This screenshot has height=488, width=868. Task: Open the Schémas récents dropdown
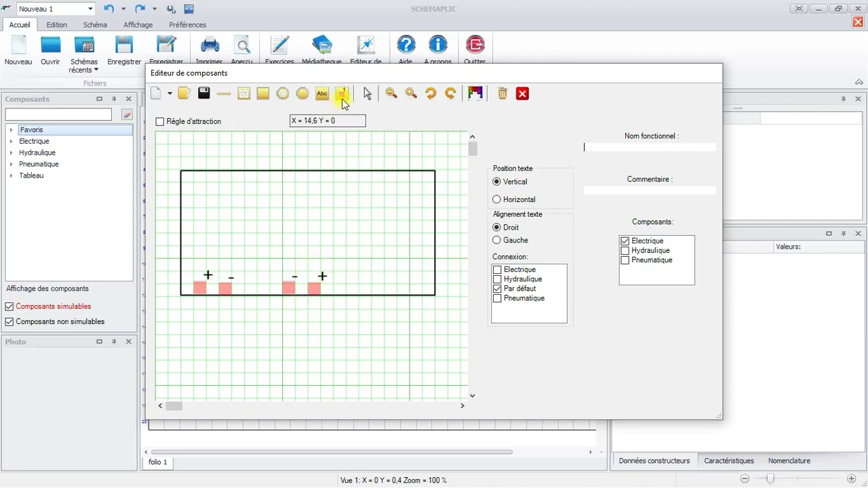[84, 55]
